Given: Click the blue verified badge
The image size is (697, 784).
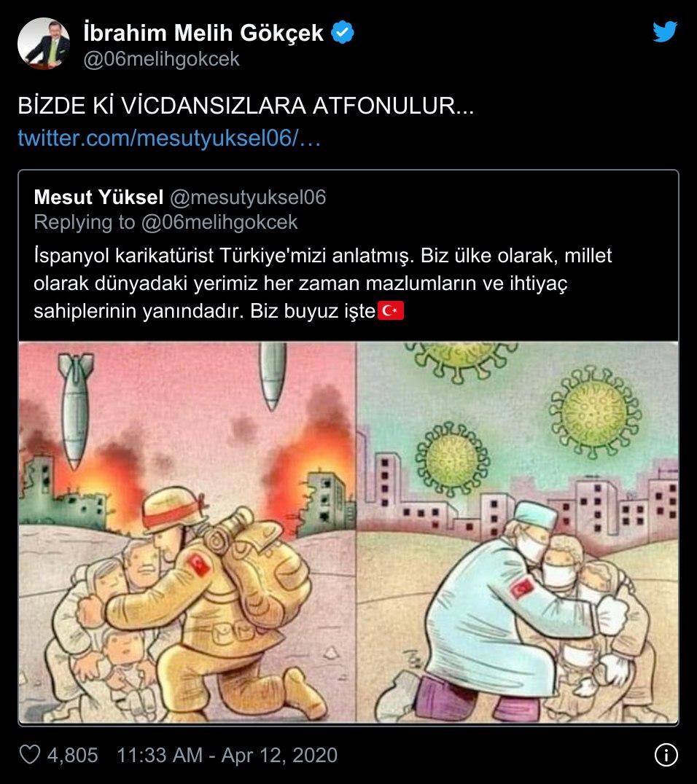Looking at the screenshot, I should click(343, 33).
